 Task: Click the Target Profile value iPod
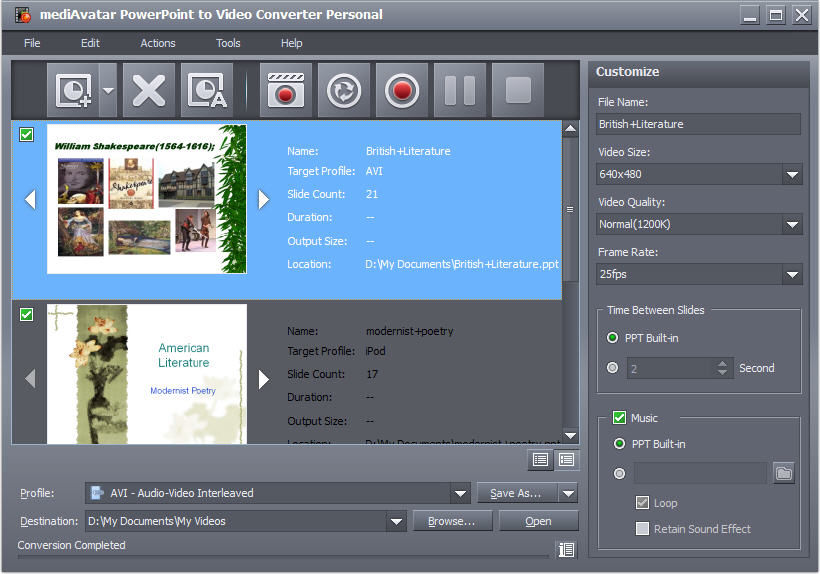point(375,351)
